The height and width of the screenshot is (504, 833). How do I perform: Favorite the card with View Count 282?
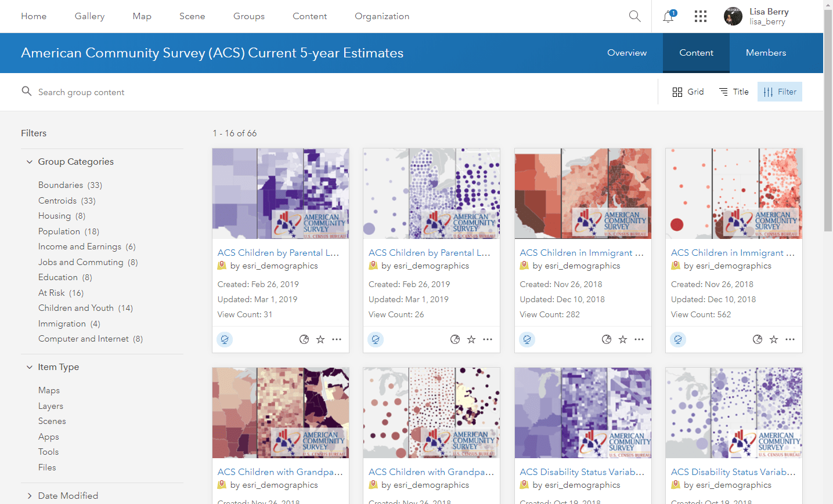pyautogui.click(x=623, y=339)
